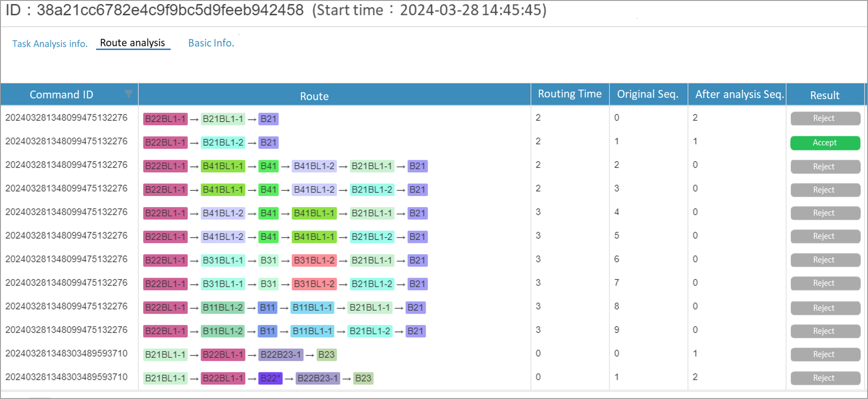Click the Result column header

[x=825, y=95]
